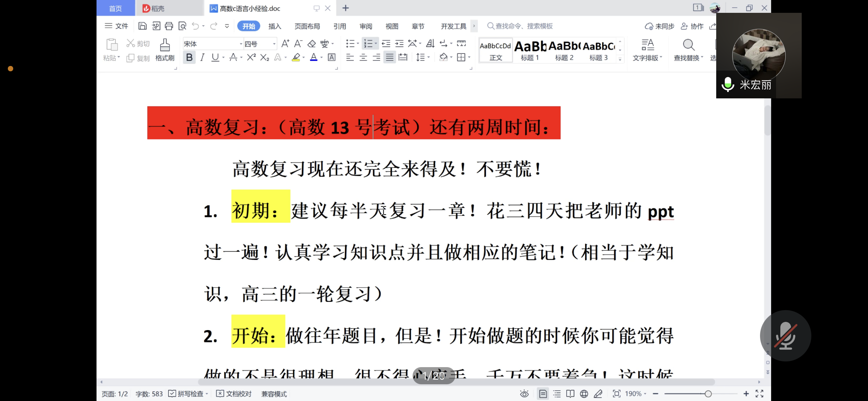Open the font size dropdown (四号)

point(274,44)
